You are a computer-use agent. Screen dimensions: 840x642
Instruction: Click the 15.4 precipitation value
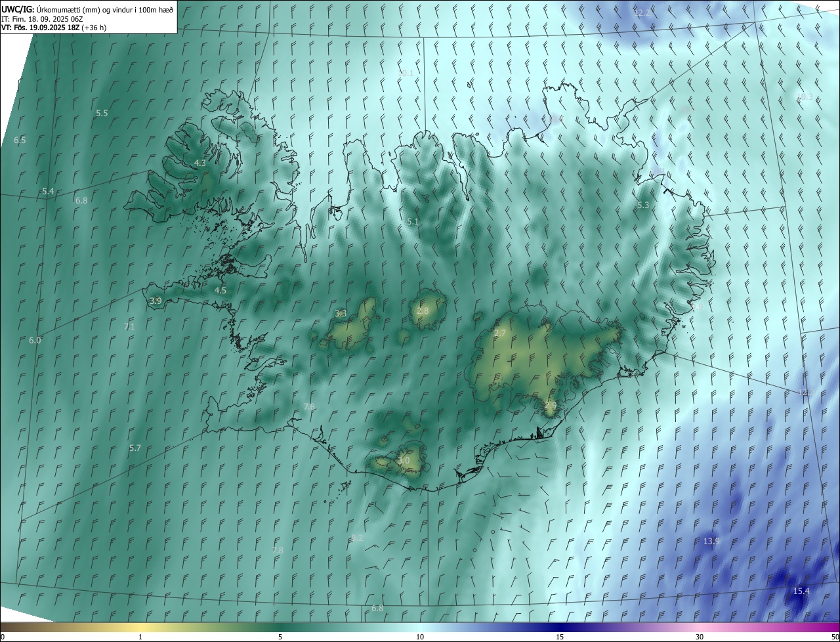pyautogui.click(x=801, y=591)
